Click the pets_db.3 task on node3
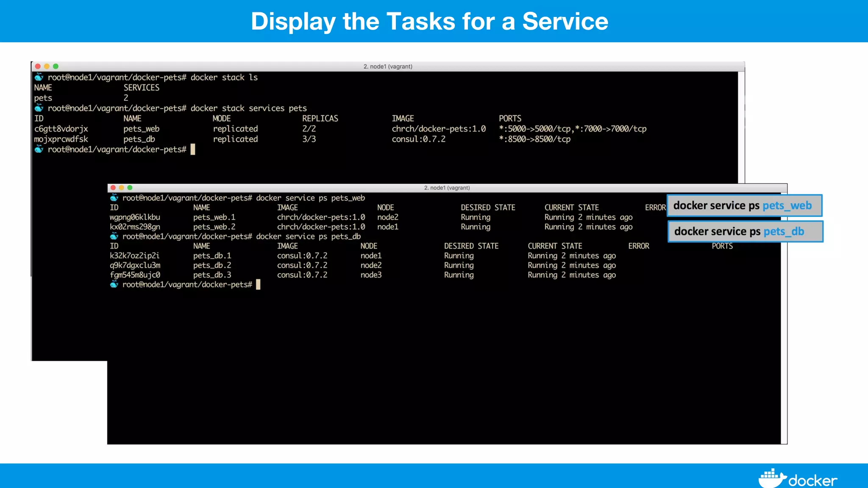The image size is (868, 488). [x=212, y=275]
